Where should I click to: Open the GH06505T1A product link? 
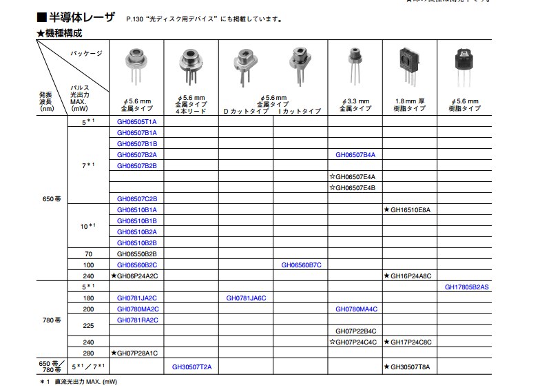click(x=136, y=121)
